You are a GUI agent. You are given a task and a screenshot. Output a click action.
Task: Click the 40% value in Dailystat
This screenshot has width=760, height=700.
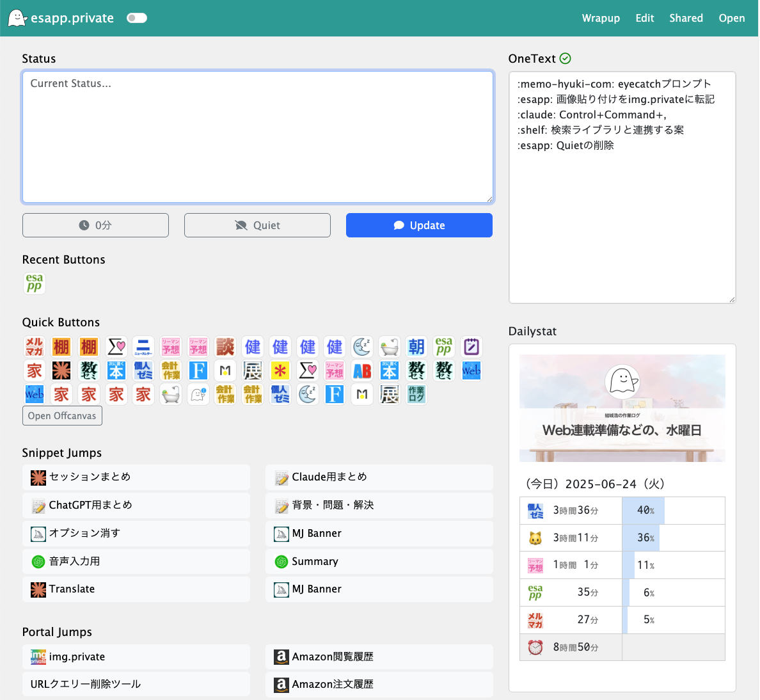645,511
